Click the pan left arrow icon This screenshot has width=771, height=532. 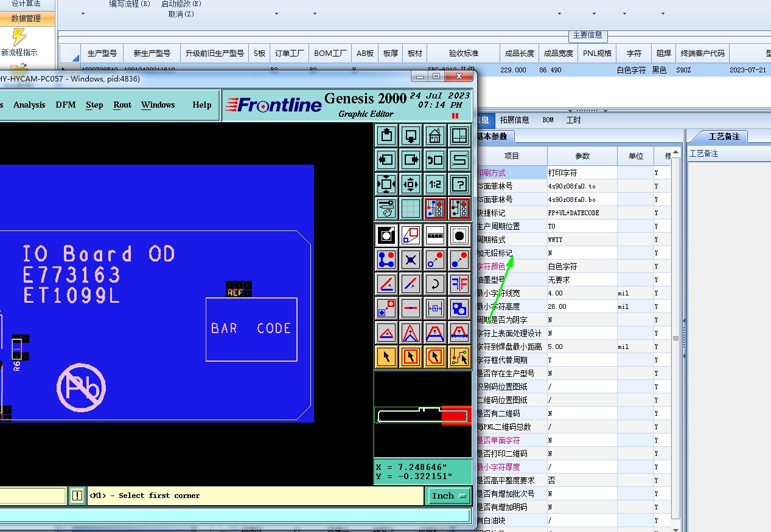(x=386, y=160)
